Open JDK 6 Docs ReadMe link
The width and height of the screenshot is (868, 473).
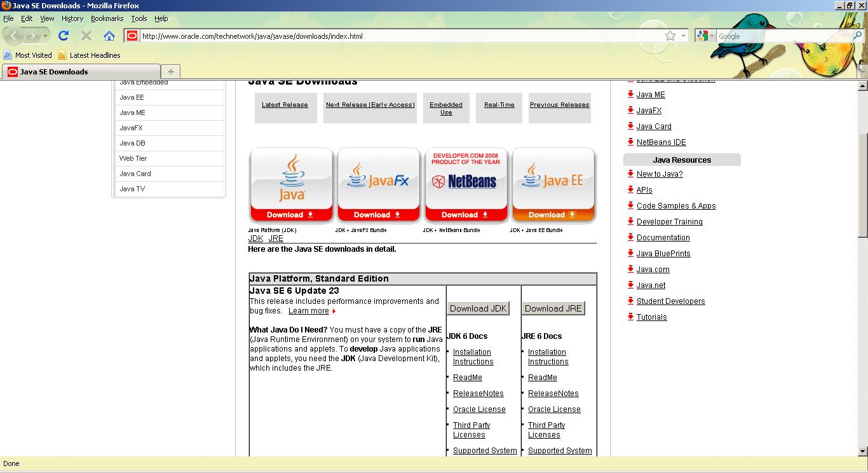[x=468, y=378]
